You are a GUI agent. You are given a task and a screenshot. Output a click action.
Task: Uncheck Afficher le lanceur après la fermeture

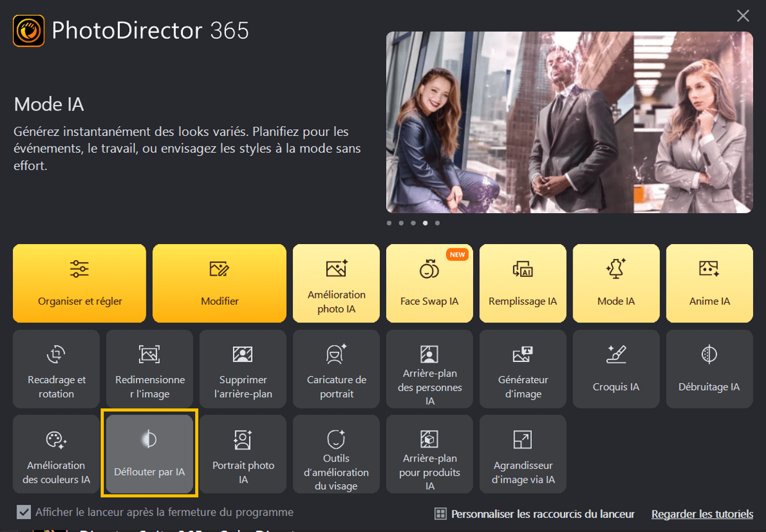[x=24, y=512]
